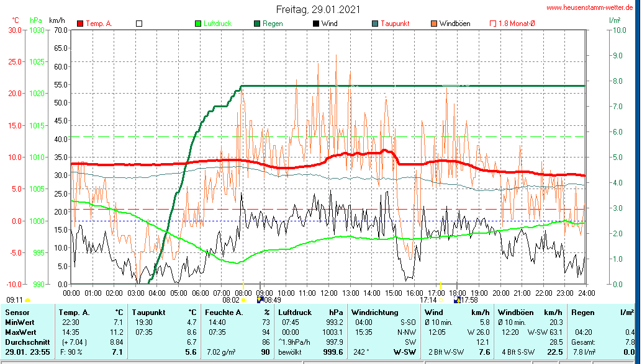Click the 12:00 mark on time axis
Viewport: 642px width, 364px height.
pyautogui.click(x=328, y=292)
